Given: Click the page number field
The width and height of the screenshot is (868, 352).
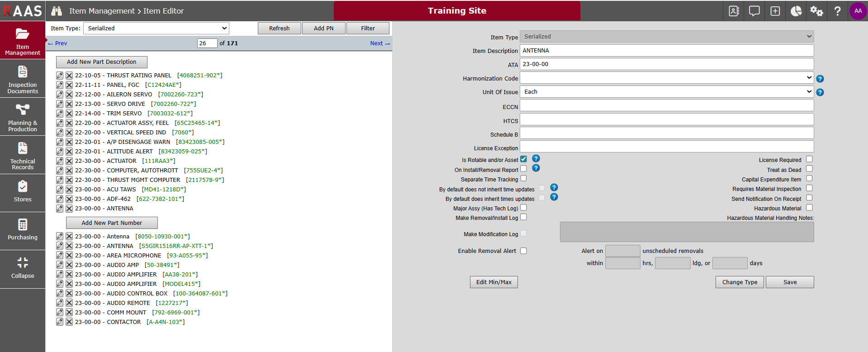Looking at the screenshot, I should point(207,43).
